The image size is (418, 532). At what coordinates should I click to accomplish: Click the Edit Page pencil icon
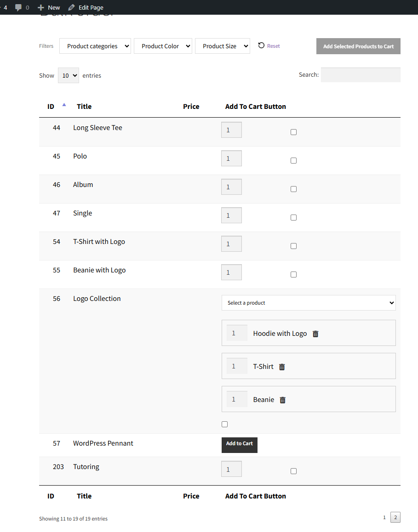pyautogui.click(x=70, y=7)
